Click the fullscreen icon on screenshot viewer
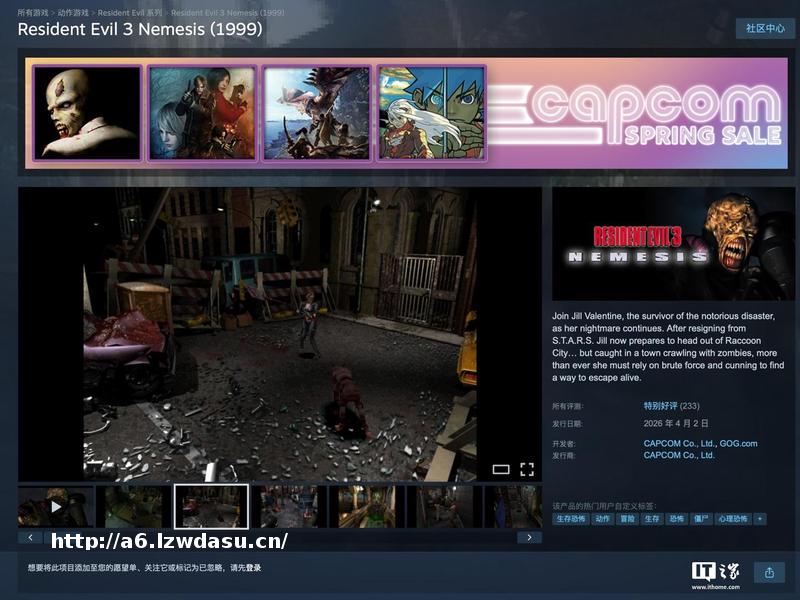This screenshot has width=800, height=600. pyautogui.click(x=526, y=469)
